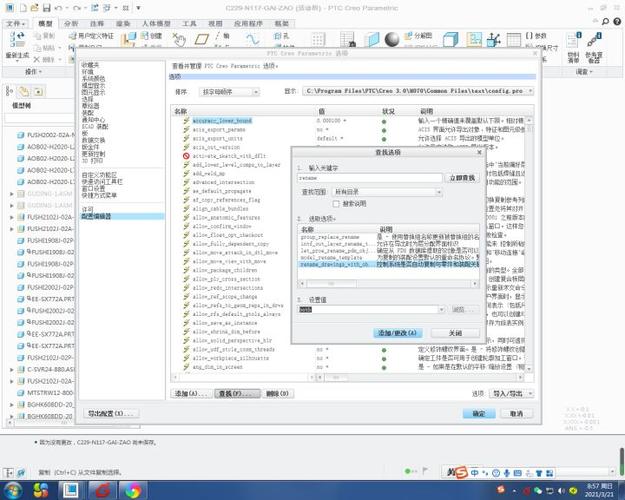Select 数据交换 in options sidebar
Viewport: 625px width, 500px height.
pyautogui.click(x=93, y=140)
